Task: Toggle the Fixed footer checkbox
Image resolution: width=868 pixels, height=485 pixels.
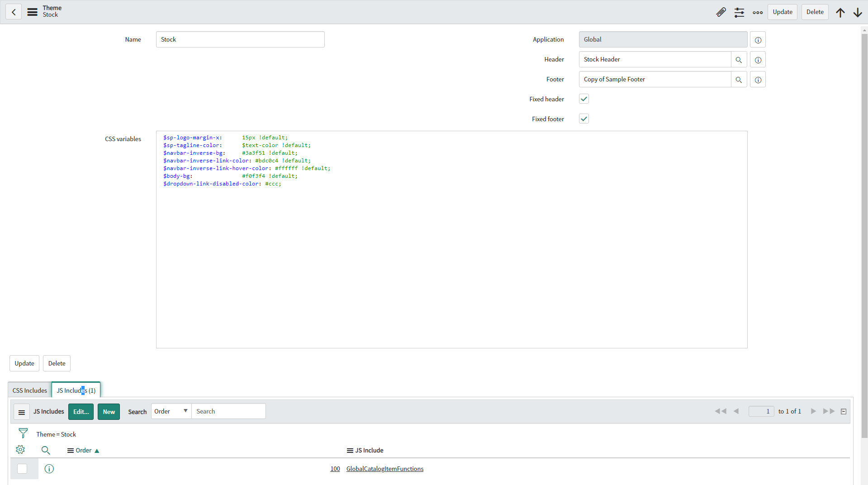Action: (584, 119)
